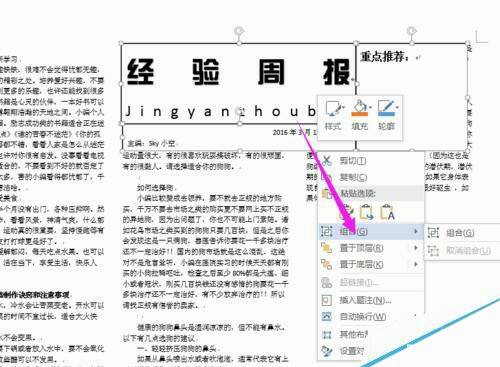This screenshot has height=367, width=500.
Task: Click the middle paste option icon
Action: [x=367, y=212]
